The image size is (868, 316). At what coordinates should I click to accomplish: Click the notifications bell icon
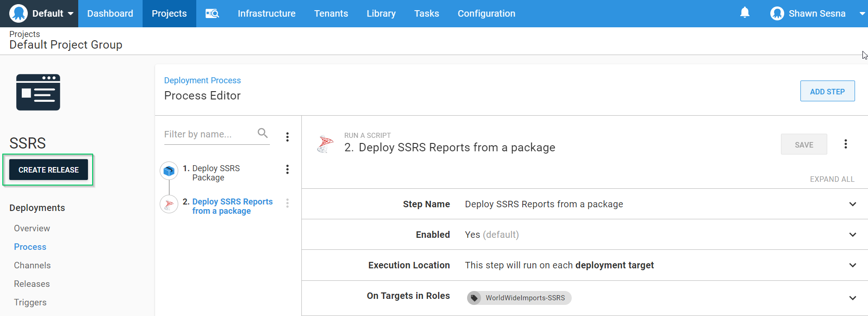744,13
